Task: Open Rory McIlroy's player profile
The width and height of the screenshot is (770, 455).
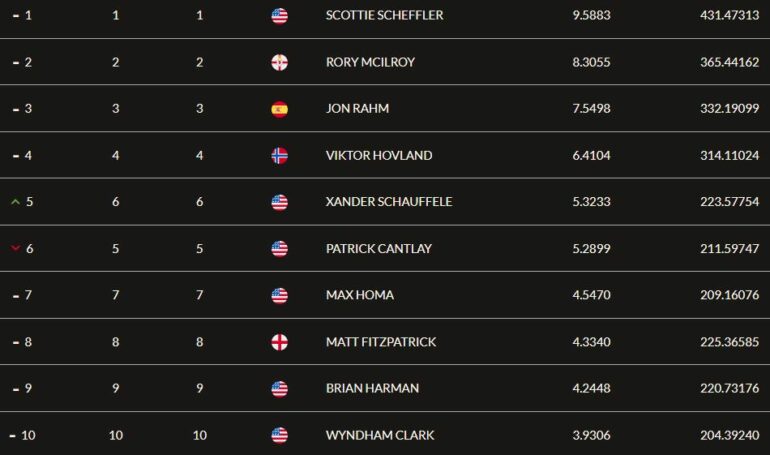Action: pos(370,62)
